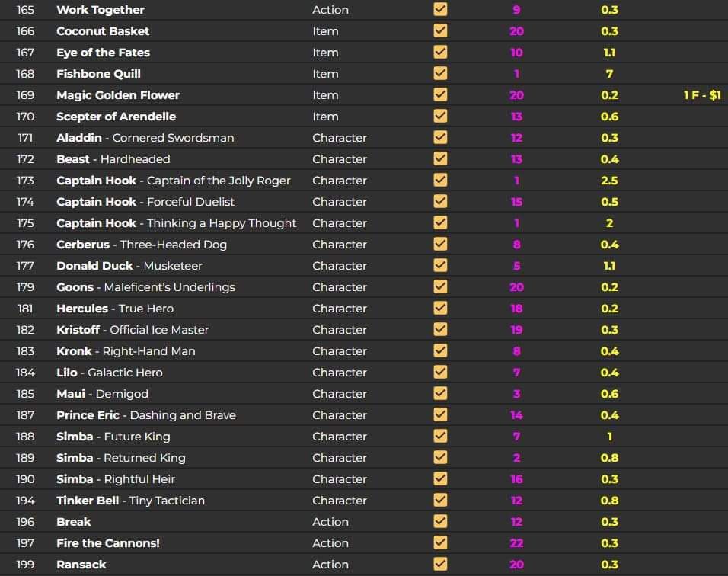Open the Coconut Basket card name

(103, 31)
